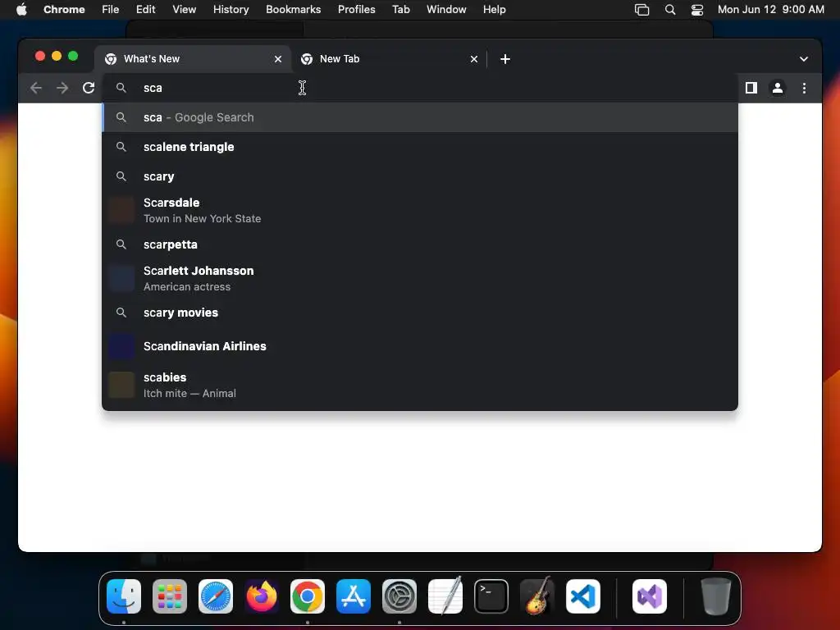The image size is (840, 630).
Task: Click the search icon beside 'scarpetta'
Action: click(x=121, y=244)
